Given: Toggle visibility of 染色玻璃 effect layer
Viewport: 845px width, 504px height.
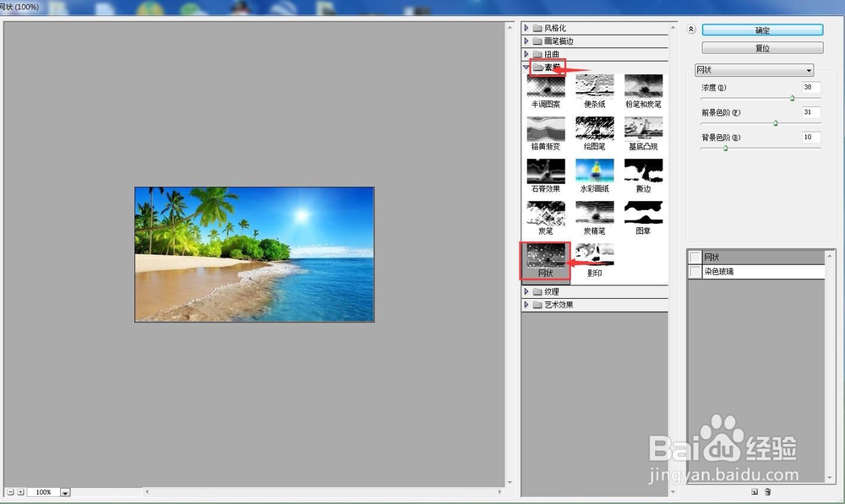Looking at the screenshot, I should pos(695,272).
